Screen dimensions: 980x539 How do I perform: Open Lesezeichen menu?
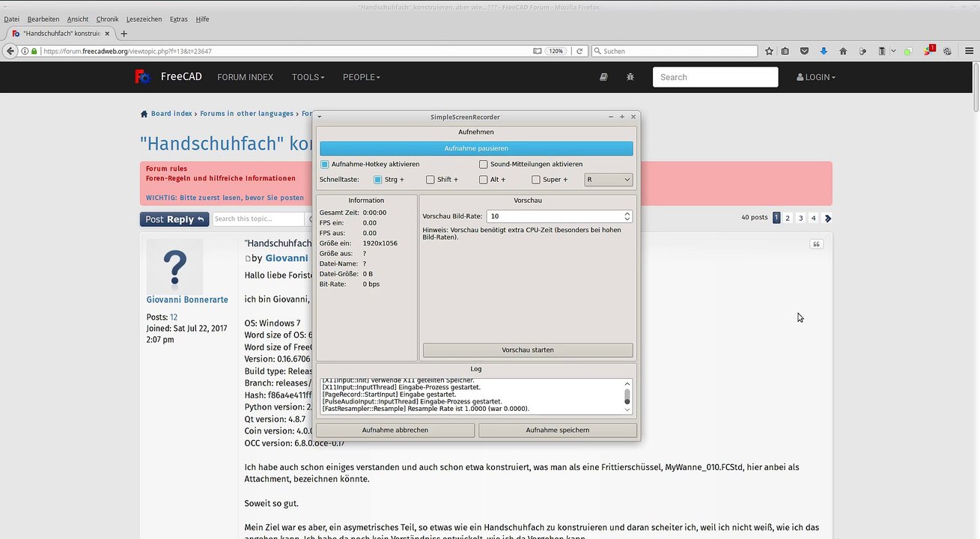click(x=144, y=19)
